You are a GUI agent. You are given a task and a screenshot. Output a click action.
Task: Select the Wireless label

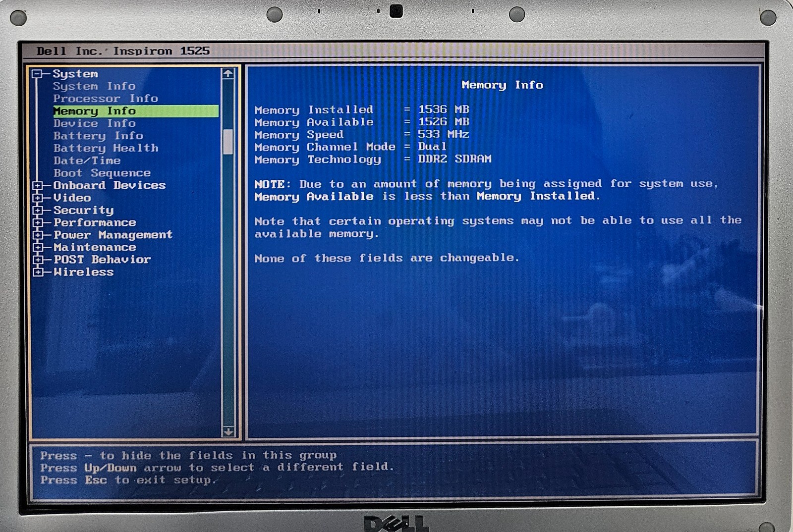tap(84, 272)
